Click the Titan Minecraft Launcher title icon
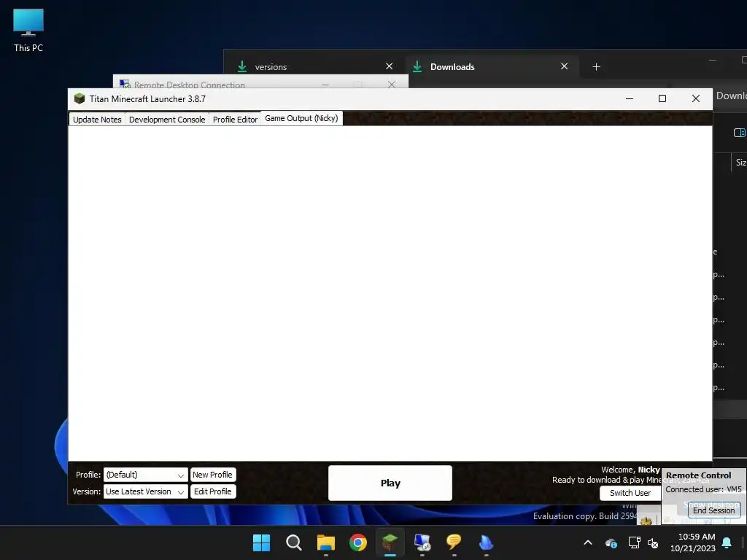 tap(80, 98)
